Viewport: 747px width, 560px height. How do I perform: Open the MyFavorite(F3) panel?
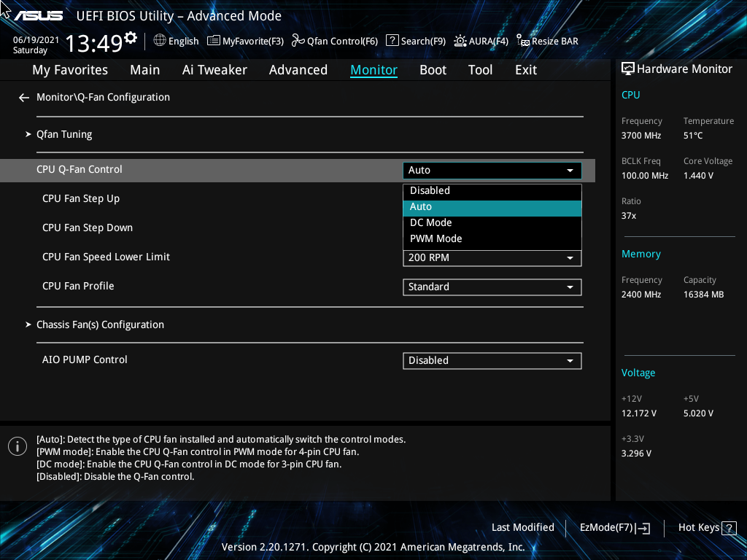(245, 41)
